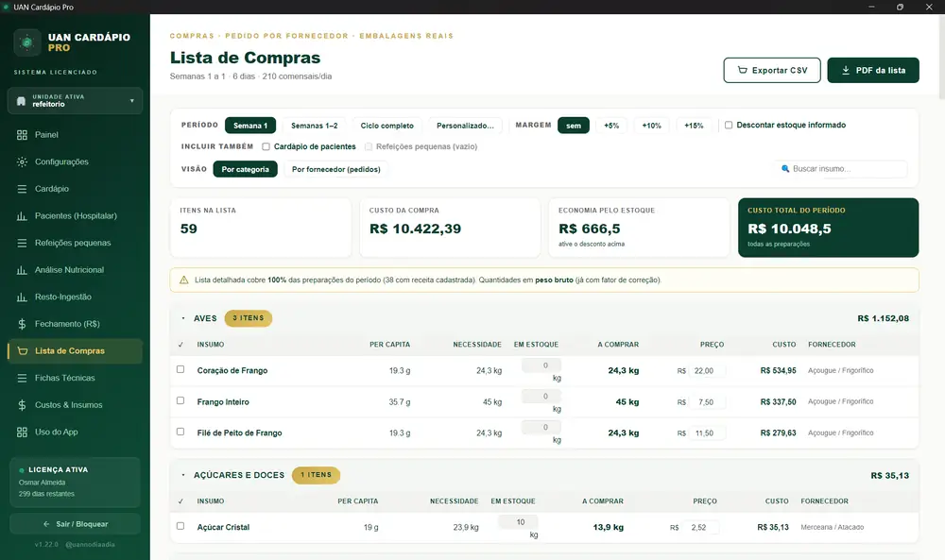Click the Economia pelo Estoque card
945x560 pixels.
(639, 228)
